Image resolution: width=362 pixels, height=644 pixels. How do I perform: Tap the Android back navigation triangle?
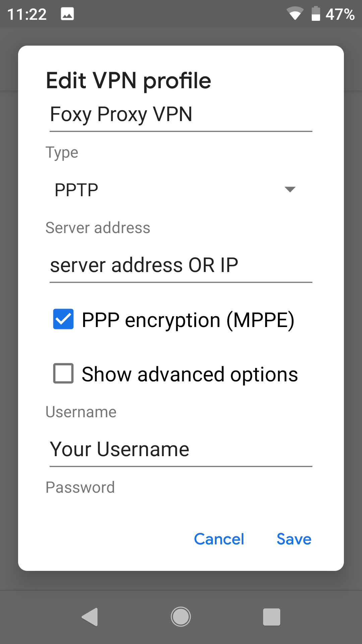[x=90, y=617]
